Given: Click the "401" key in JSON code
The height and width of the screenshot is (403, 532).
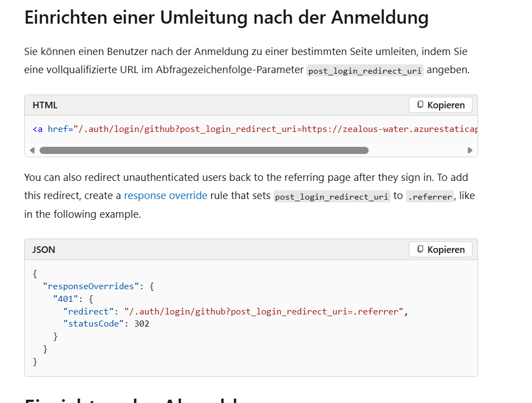Looking at the screenshot, I should pos(65,299).
